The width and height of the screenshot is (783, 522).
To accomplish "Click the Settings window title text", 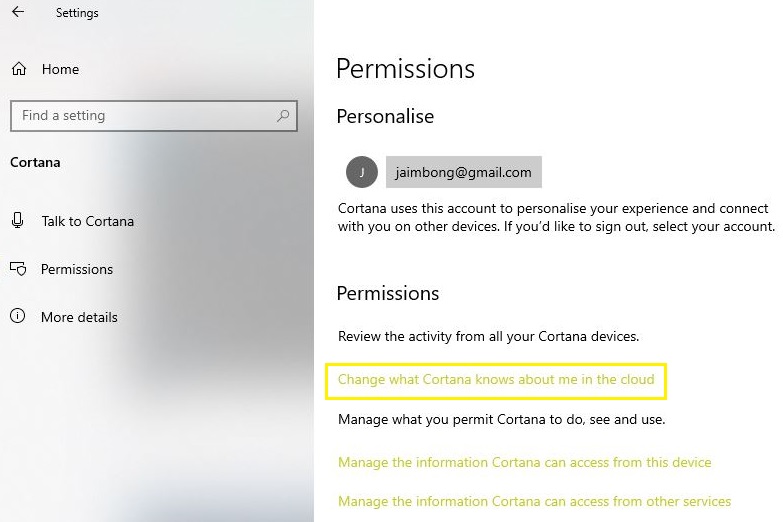I will (77, 14).
